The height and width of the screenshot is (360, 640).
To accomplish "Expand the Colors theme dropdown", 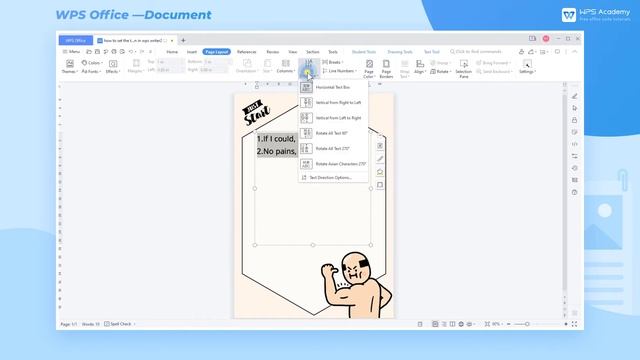I will coord(92,63).
